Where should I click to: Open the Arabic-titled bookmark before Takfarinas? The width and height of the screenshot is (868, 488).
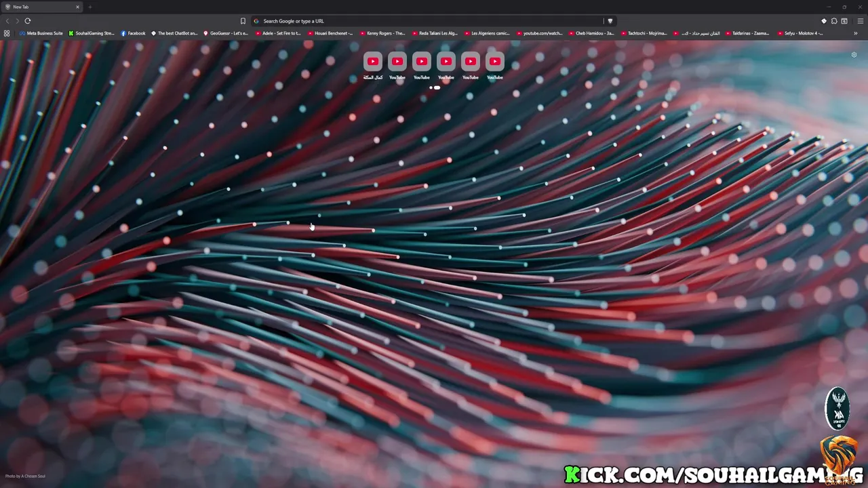pyautogui.click(x=696, y=33)
